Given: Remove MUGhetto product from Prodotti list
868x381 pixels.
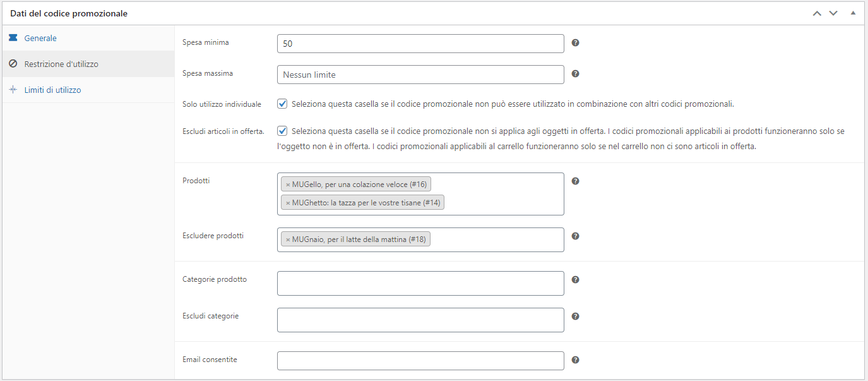Looking at the screenshot, I should pyautogui.click(x=288, y=203).
